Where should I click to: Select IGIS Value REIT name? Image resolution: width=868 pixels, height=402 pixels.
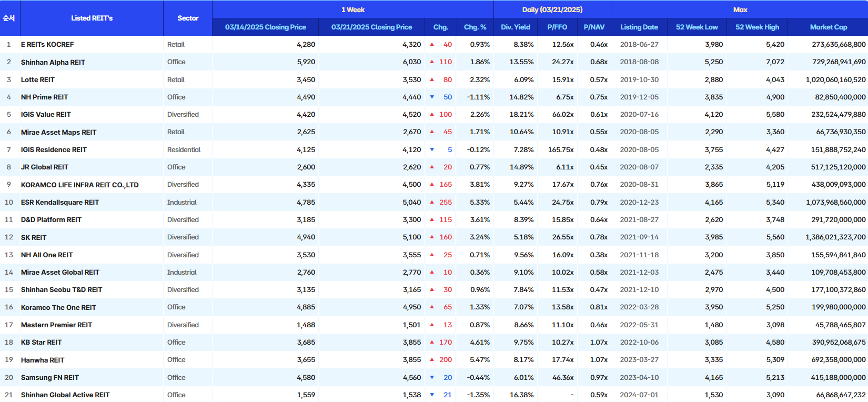(46, 114)
